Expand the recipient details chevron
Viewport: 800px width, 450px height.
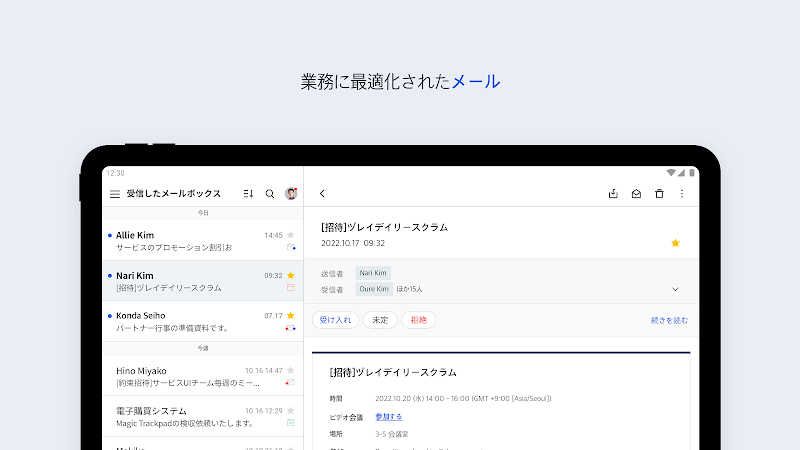pyautogui.click(x=675, y=289)
